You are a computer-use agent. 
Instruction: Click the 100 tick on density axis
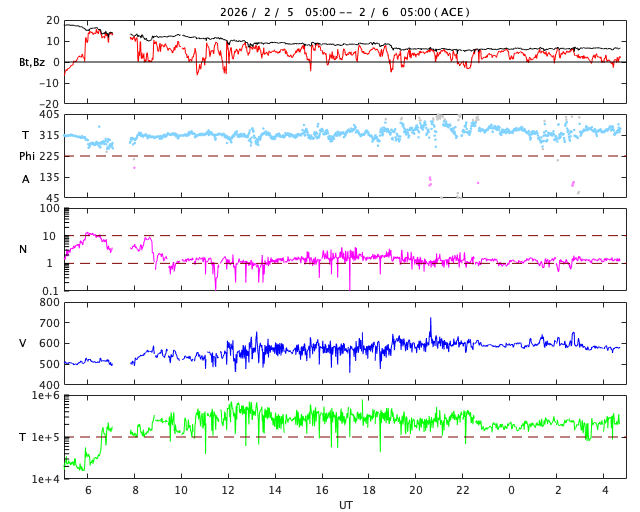point(49,208)
